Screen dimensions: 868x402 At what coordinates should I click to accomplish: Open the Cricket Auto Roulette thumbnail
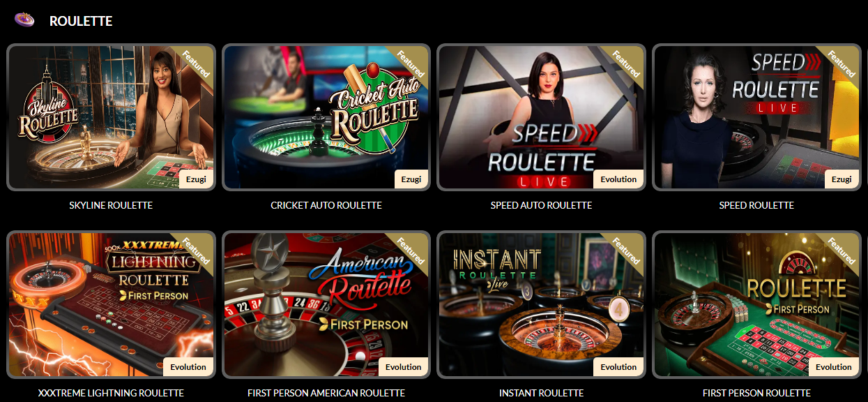(x=326, y=117)
